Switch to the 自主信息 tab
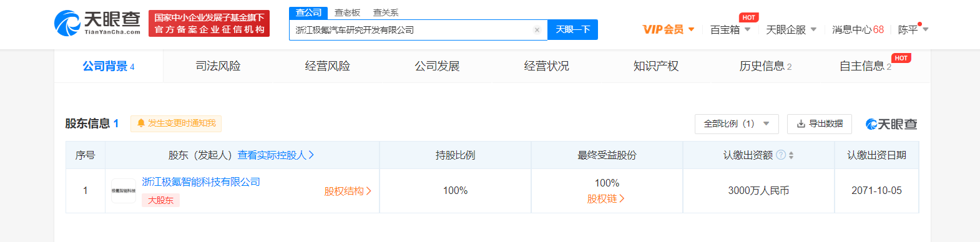The width and height of the screenshot is (980, 242). pos(865,66)
